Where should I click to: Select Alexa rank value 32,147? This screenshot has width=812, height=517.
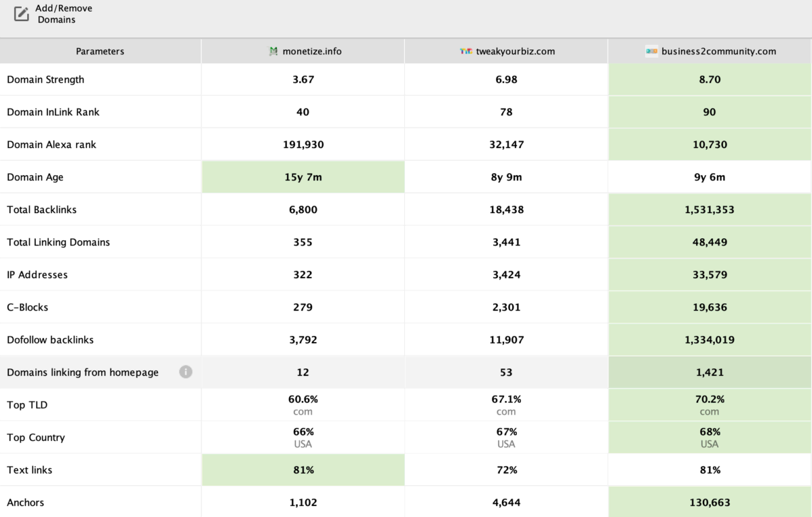pyautogui.click(x=507, y=145)
